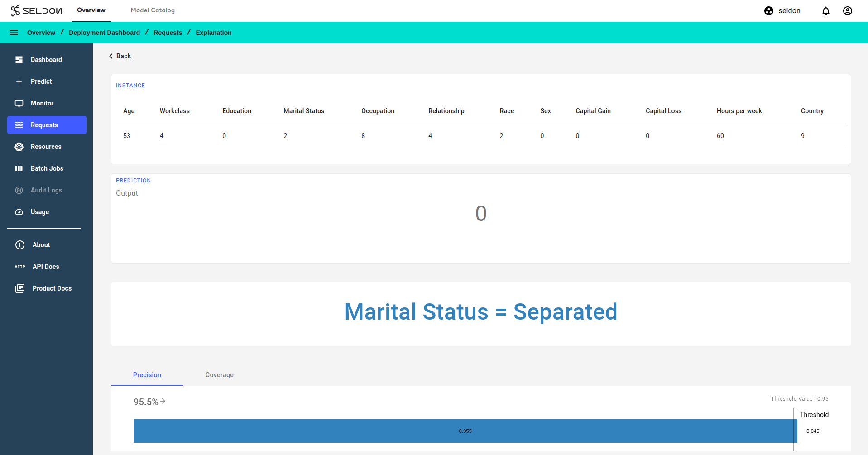Click the Hours per week value 60
Screen dimensions: 868x455
coord(720,136)
